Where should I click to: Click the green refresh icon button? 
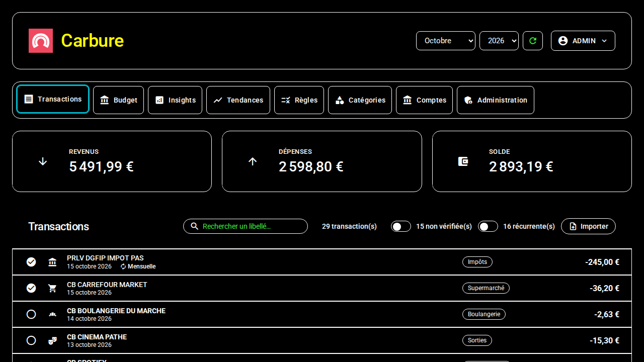[x=533, y=41]
